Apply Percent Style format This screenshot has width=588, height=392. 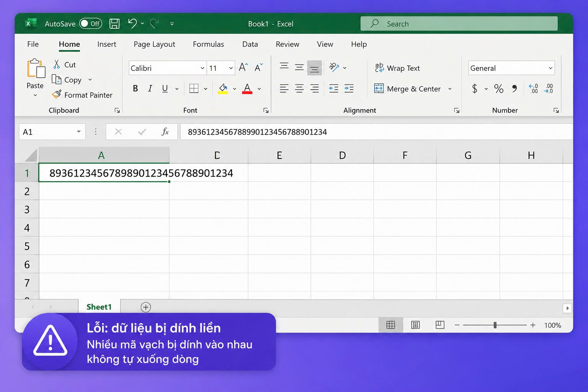499,89
